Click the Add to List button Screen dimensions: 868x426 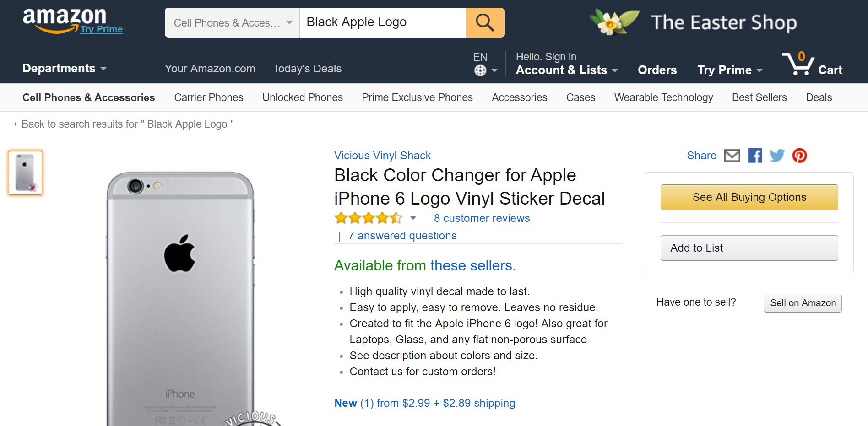(749, 248)
